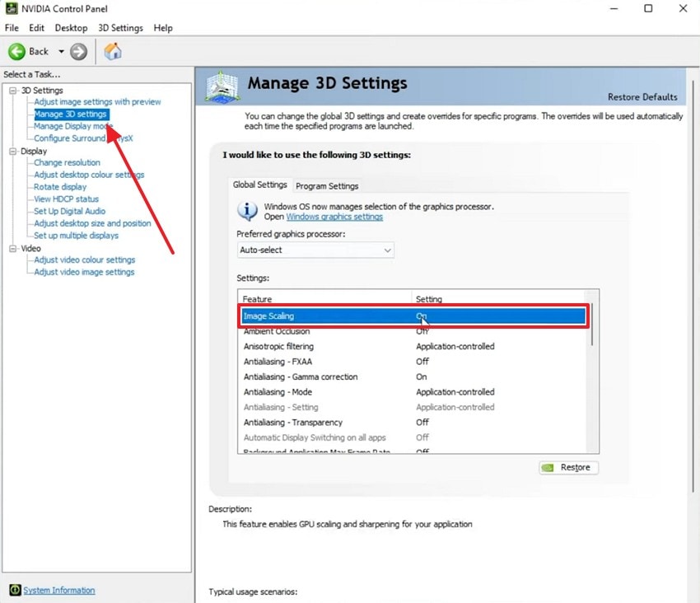
Task: Select the Image Scaling setting row
Action: click(414, 316)
